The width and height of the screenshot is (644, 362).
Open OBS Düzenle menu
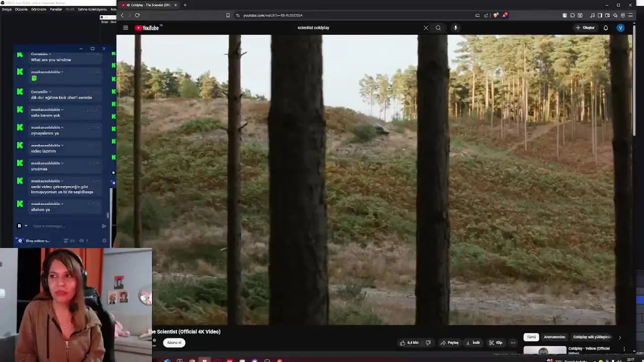(x=22, y=9)
